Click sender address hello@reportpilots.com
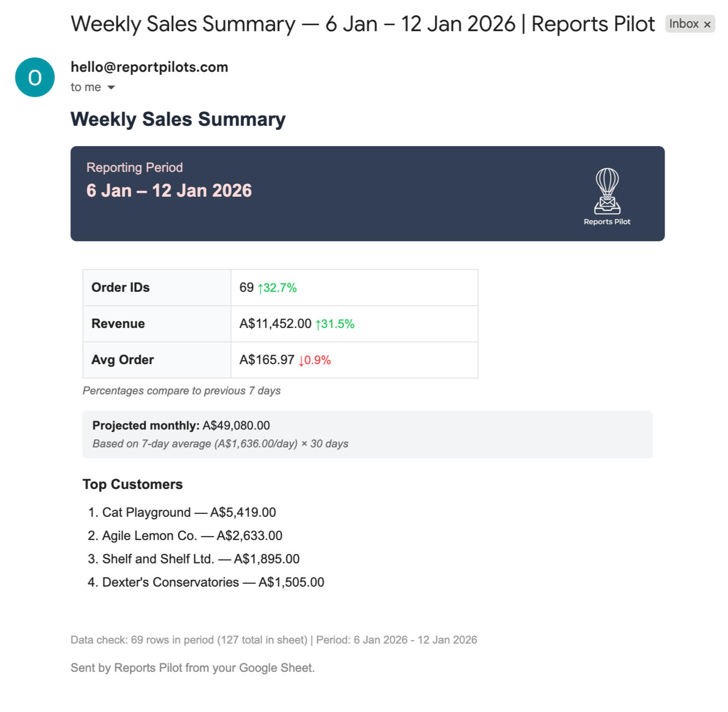728x712 pixels. [x=149, y=67]
